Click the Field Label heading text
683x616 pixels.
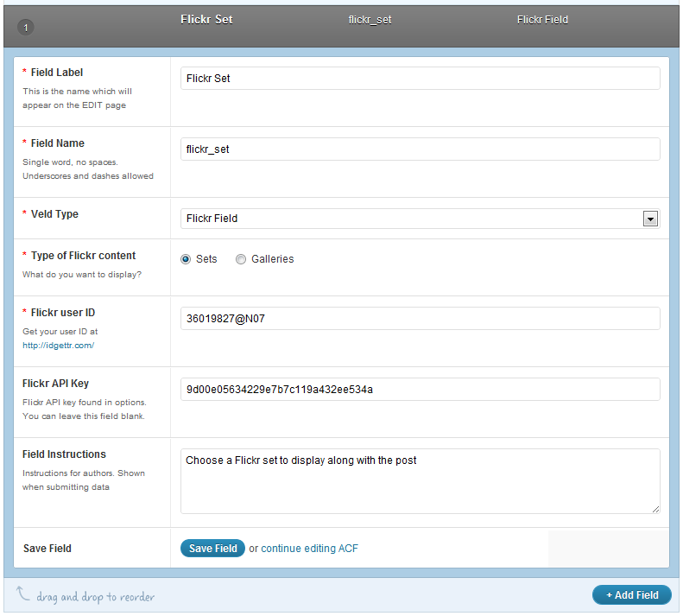tap(57, 73)
